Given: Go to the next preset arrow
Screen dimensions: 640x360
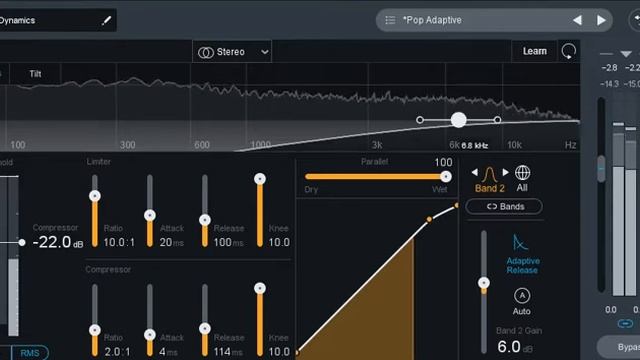Looking at the screenshot, I should [x=601, y=20].
